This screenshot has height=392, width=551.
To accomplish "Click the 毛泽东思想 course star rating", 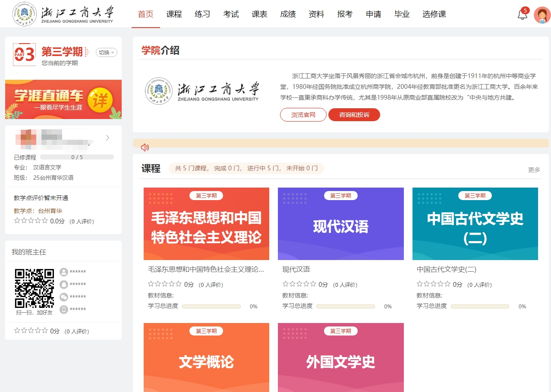I will click(165, 284).
